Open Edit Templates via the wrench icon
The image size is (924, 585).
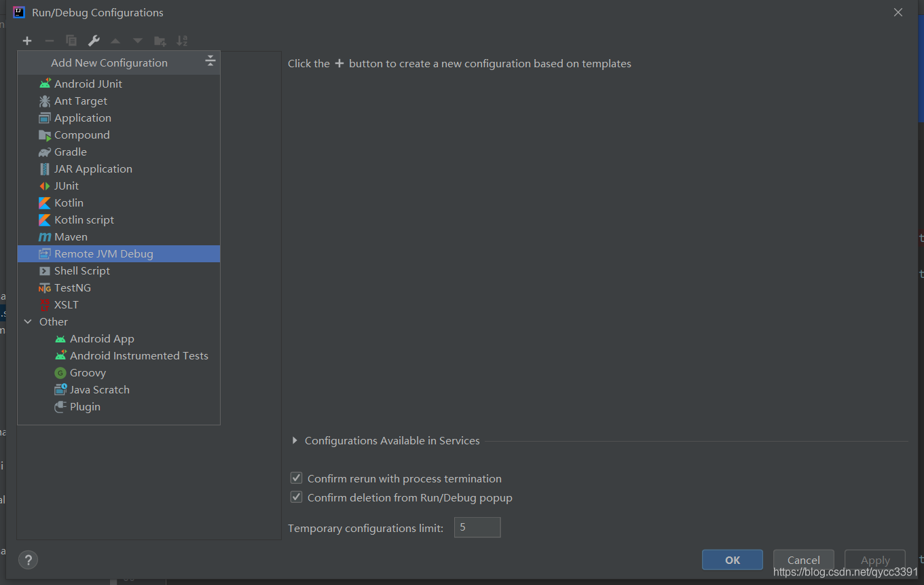tap(94, 41)
